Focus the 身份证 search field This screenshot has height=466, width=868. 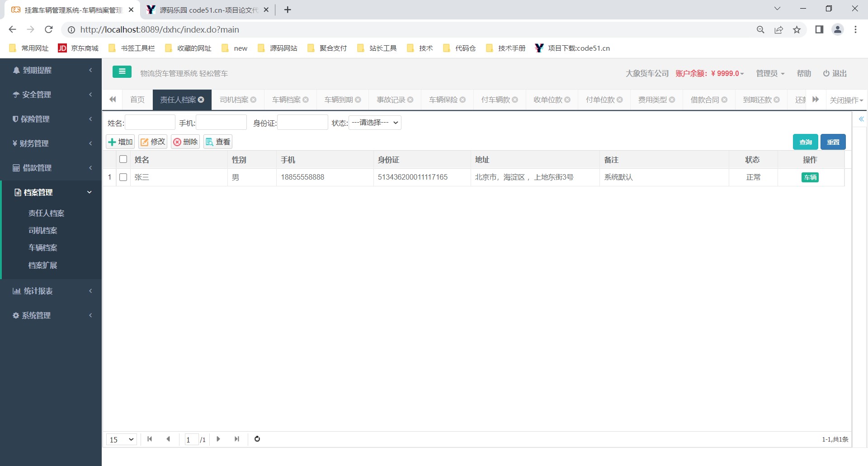302,123
